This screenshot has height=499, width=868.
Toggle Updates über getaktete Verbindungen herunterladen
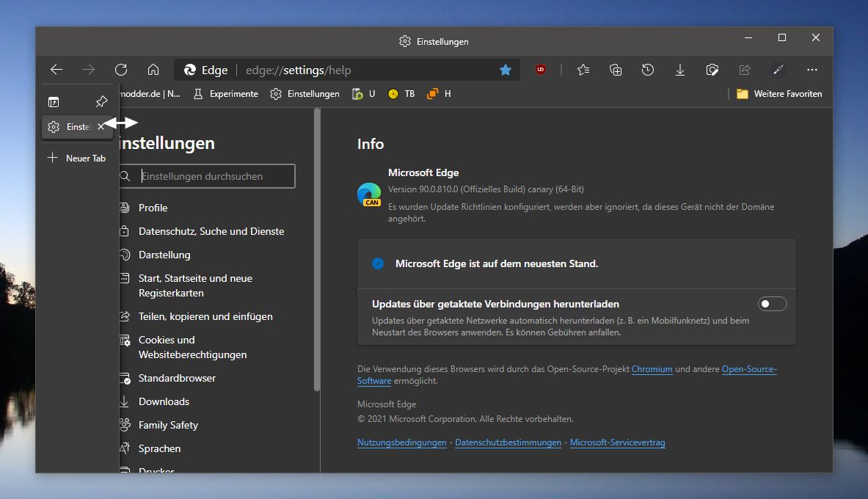(772, 304)
